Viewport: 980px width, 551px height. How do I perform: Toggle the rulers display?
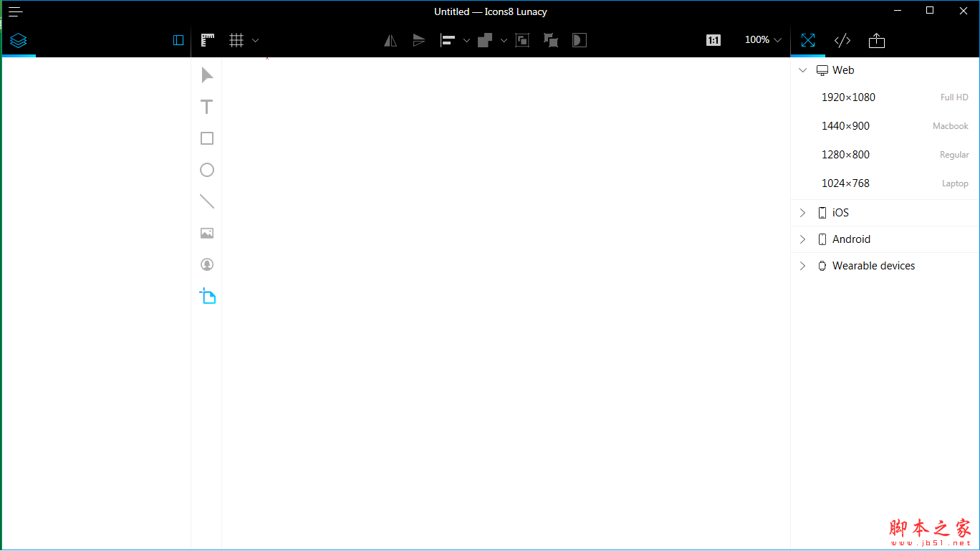(x=208, y=40)
